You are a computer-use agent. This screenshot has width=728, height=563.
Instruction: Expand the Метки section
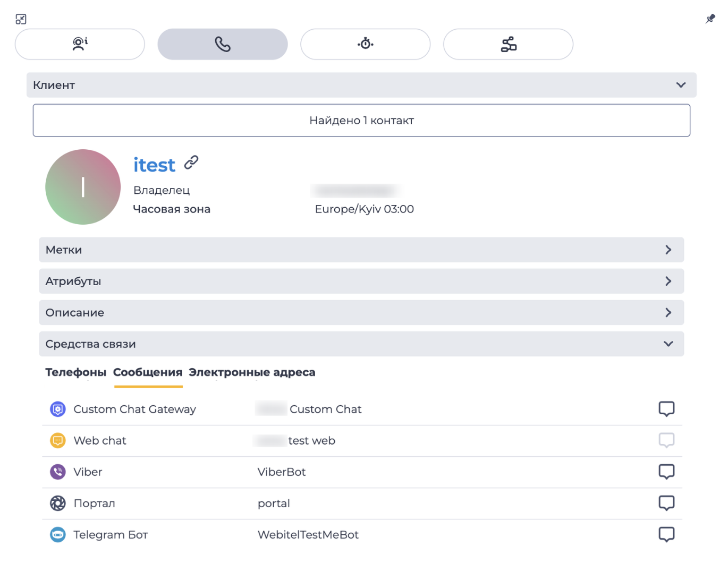point(361,250)
